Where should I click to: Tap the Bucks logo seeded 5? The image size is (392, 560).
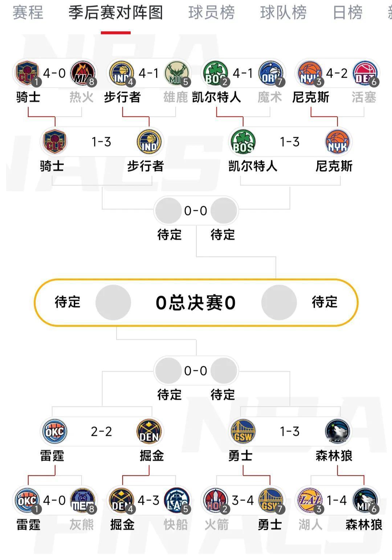click(177, 73)
